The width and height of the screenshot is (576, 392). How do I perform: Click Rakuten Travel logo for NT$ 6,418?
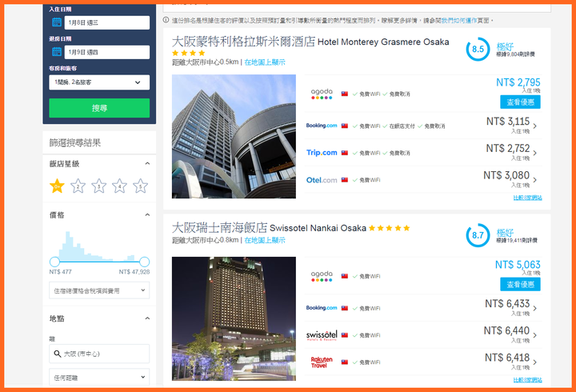[x=322, y=362]
